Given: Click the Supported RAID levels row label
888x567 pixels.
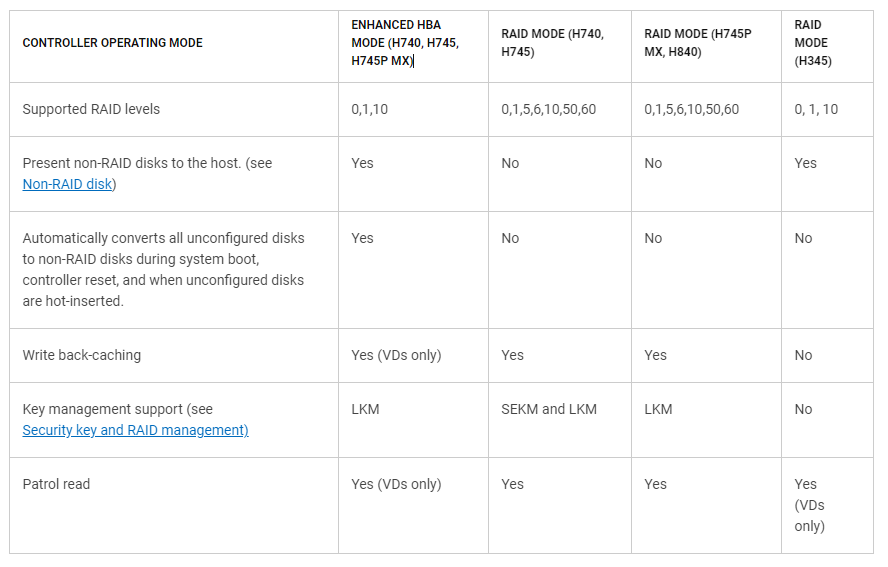Looking at the screenshot, I should click(x=91, y=109).
